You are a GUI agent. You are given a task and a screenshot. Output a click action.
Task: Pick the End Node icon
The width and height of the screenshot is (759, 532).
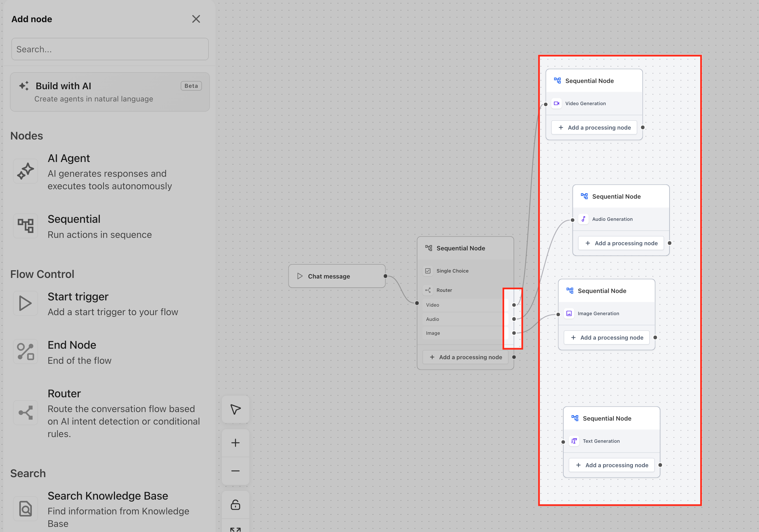tap(26, 352)
